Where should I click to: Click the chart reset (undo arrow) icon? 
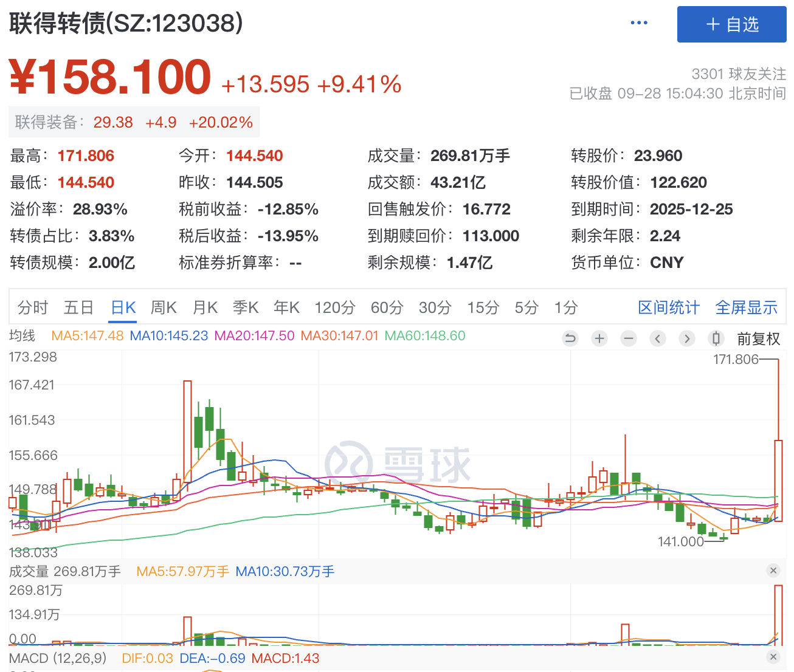click(570, 338)
